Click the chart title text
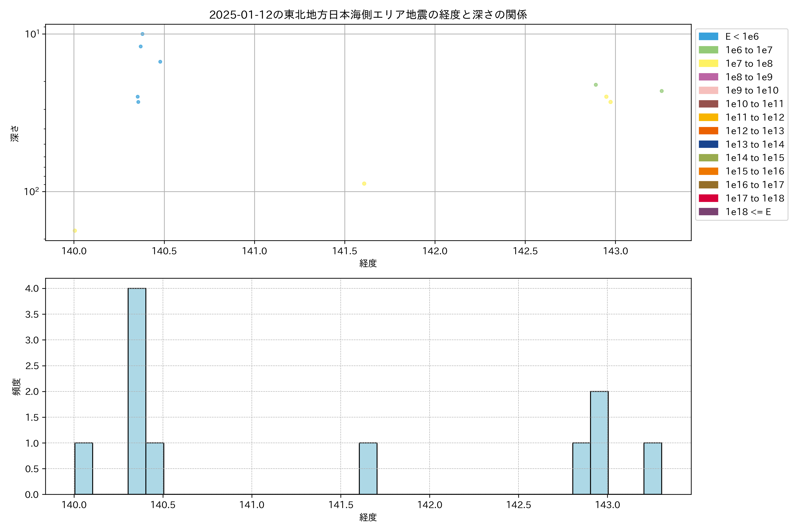 pos(368,15)
